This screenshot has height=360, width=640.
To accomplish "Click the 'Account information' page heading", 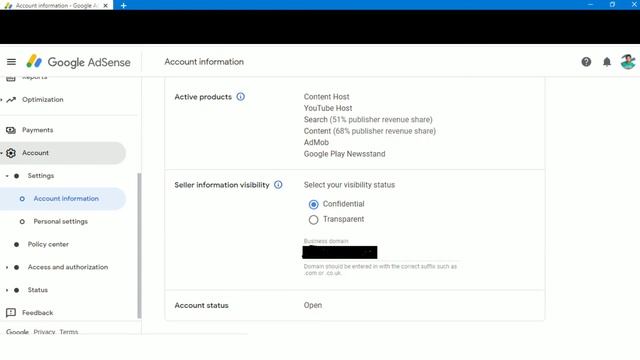I will coord(204,62).
